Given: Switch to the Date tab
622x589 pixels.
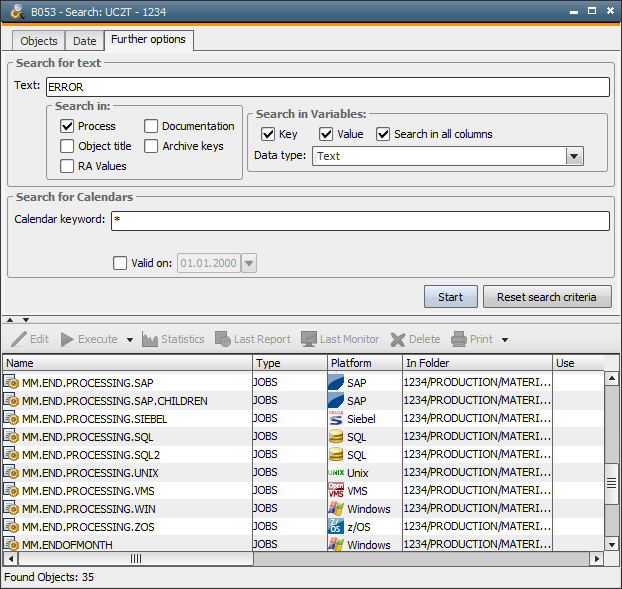Looking at the screenshot, I should [84, 41].
